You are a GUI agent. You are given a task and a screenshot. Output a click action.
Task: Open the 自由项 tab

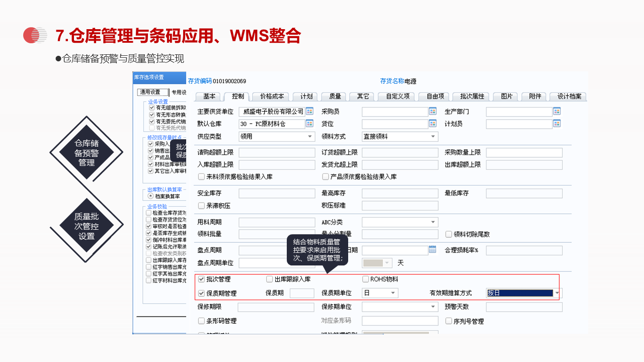click(x=435, y=97)
